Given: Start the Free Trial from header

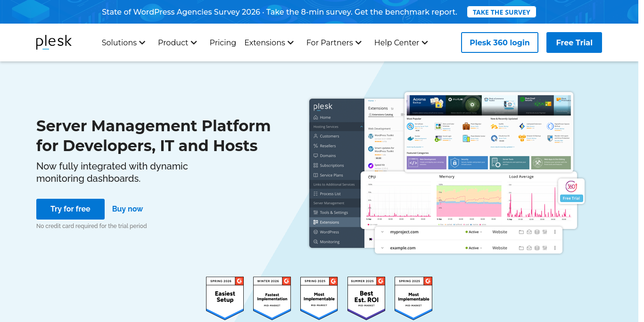Looking at the screenshot, I should (574, 42).
